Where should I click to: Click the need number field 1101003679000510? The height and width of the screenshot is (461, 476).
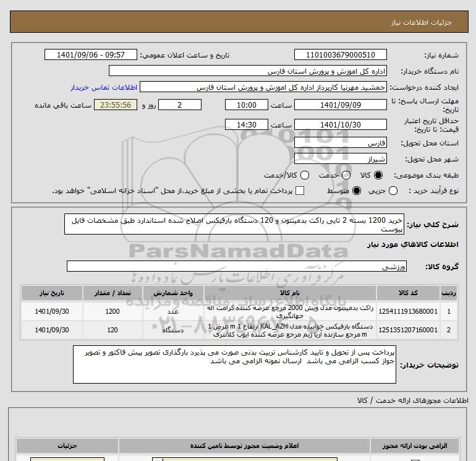click(x=340, y=54)
